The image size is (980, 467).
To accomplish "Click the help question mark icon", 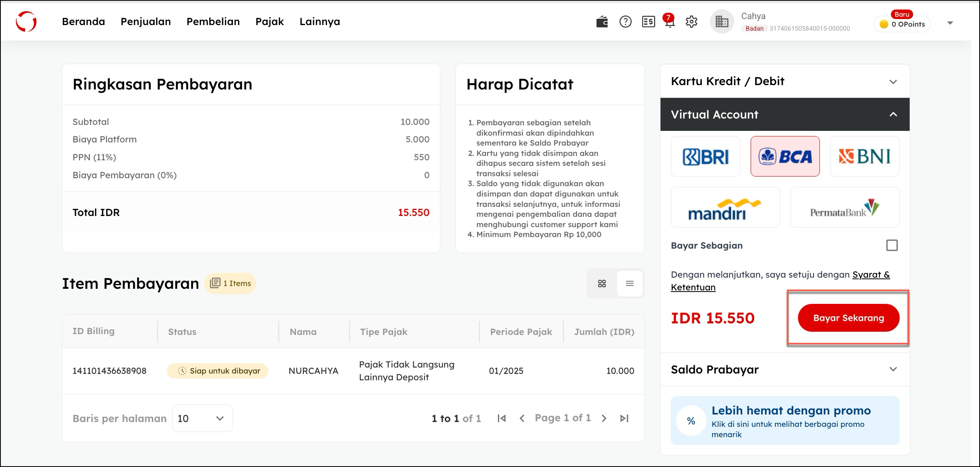I will point(626,22).
